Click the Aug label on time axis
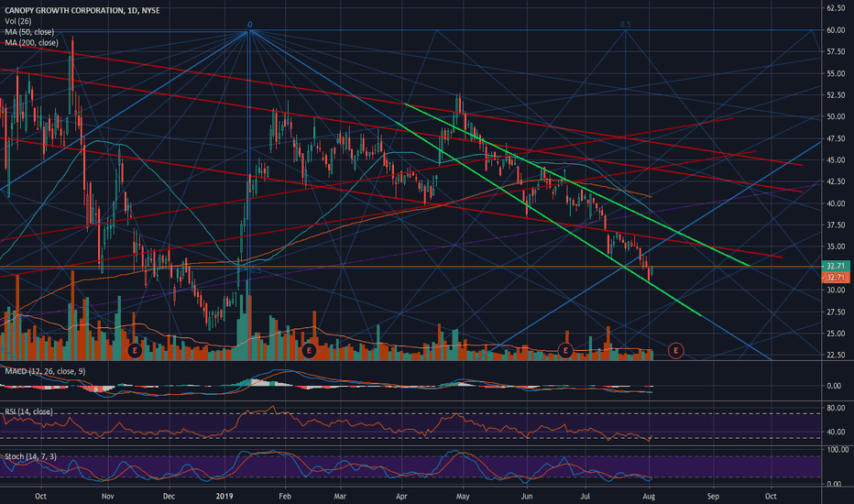Image resolution: width=854 pixels, height=504 pixels. 648,497
